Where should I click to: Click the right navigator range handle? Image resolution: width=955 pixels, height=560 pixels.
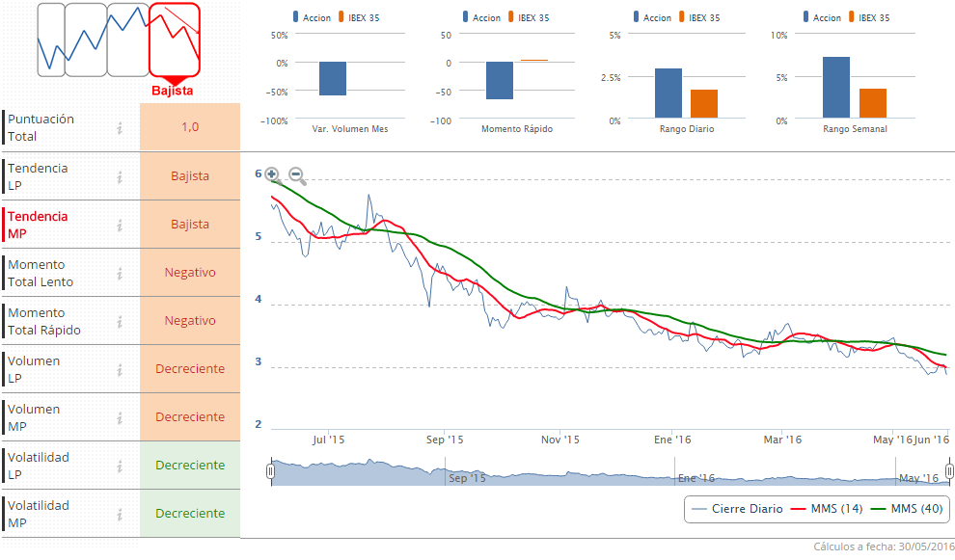pos(949,471)
